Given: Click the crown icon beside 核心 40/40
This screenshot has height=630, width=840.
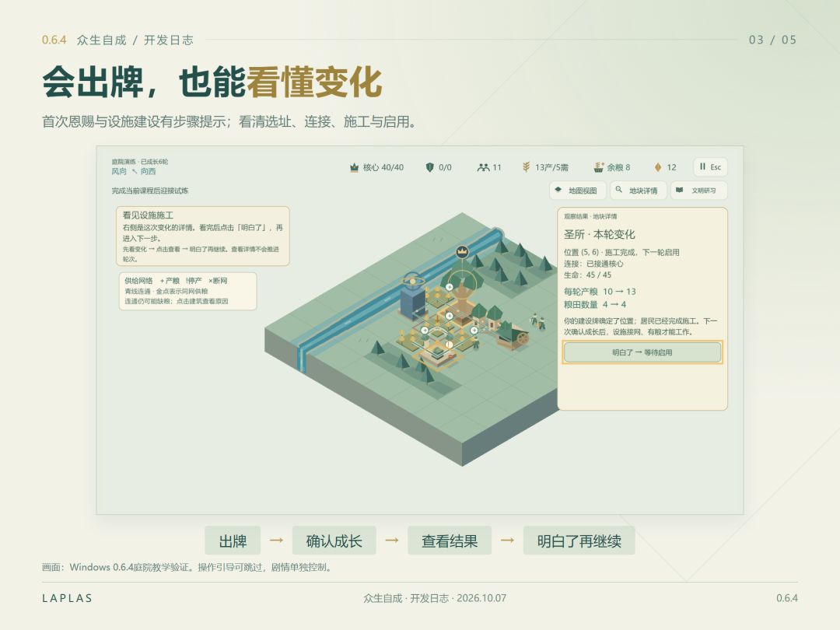Looking at the screenshot, I should pos(354,168).
